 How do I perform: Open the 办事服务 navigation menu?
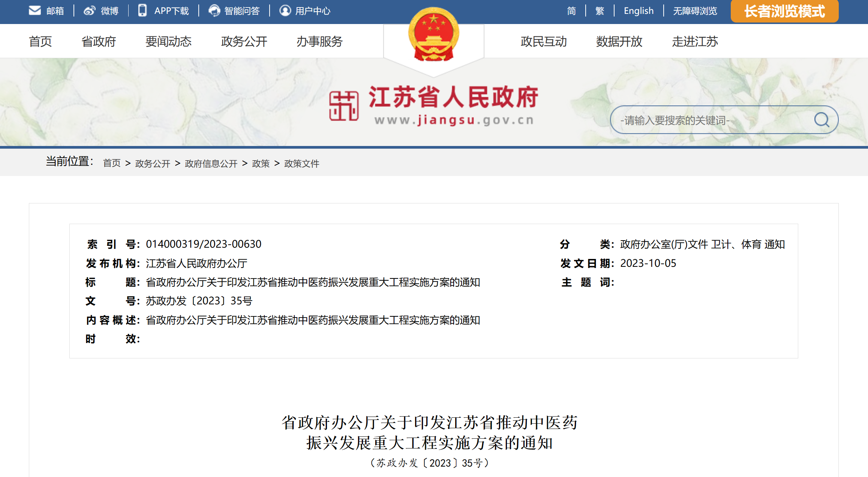pos(319,41)
